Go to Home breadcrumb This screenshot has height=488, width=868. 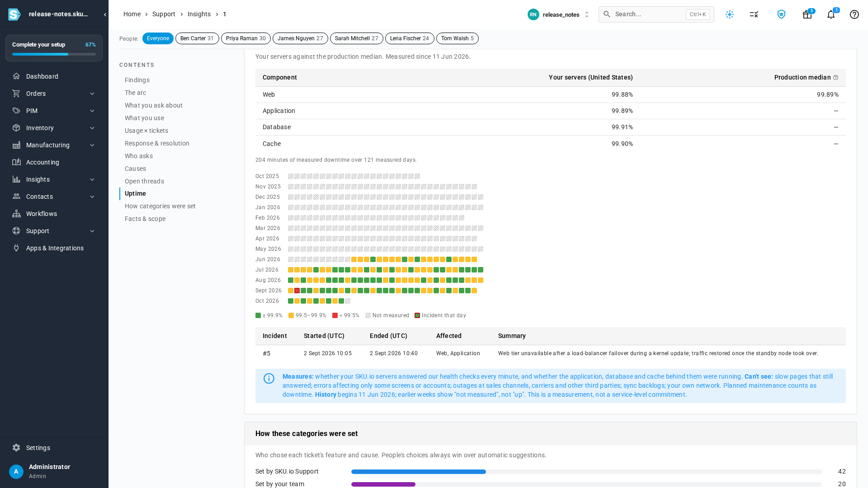[x=132, y=14]
